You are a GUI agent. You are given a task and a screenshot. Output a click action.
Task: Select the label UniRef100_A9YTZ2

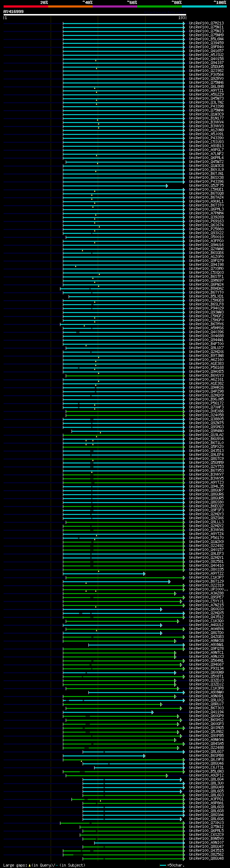pyautogui.click(x=206, y=574)
